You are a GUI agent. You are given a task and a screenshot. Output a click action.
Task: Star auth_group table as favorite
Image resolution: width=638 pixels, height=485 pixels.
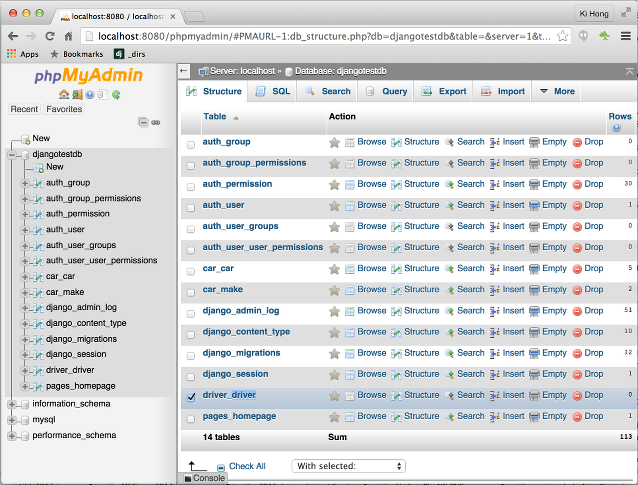coord(334,142)
